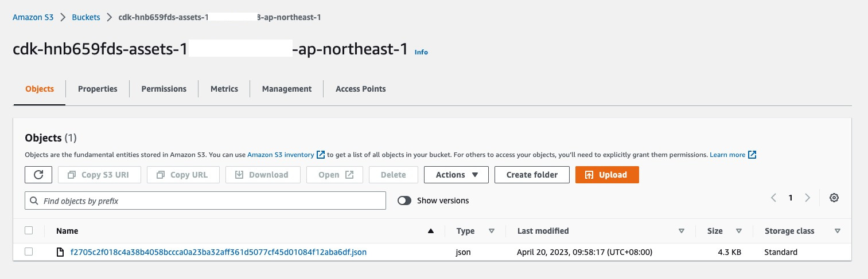Open the Actions dropdown menu

tap(456, 175)
